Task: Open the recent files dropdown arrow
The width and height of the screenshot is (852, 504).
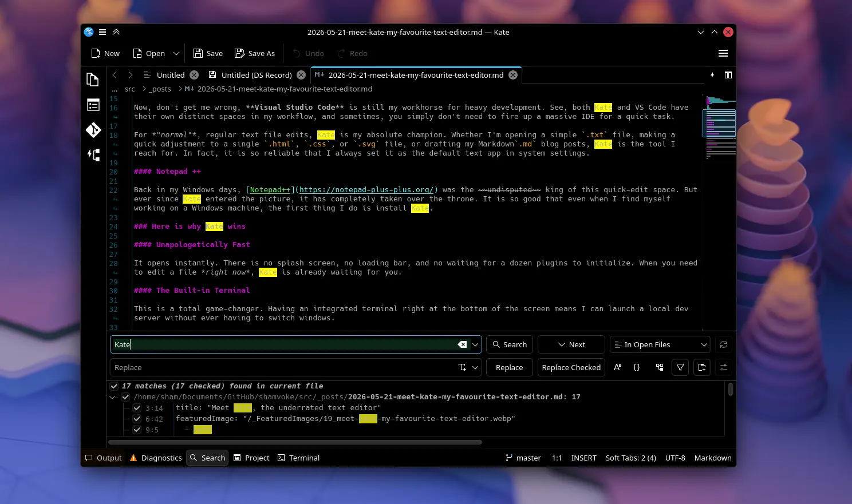Action: pyautogui.click(x=176, y=53)
